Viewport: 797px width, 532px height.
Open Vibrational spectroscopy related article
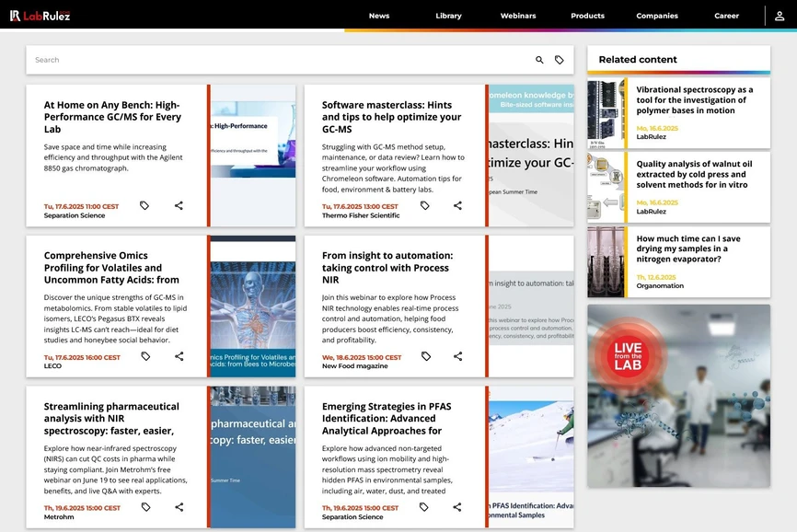[x=694, y=100]
